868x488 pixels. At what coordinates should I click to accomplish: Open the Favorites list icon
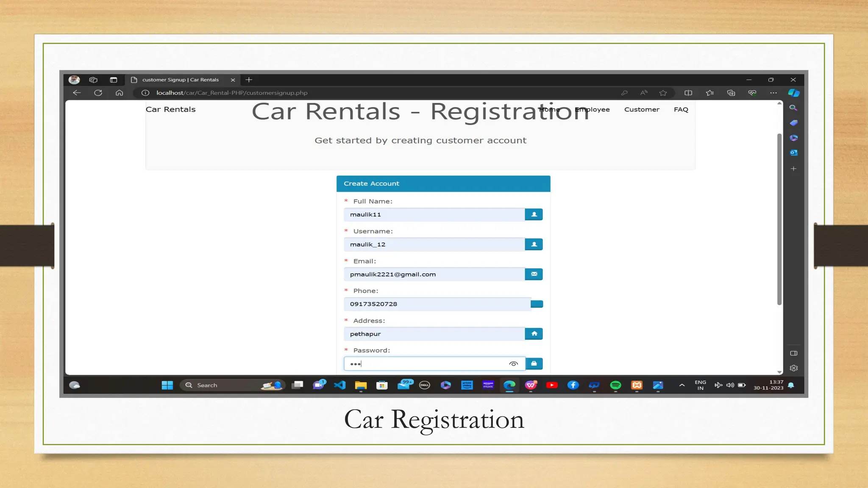coord(710,93)
